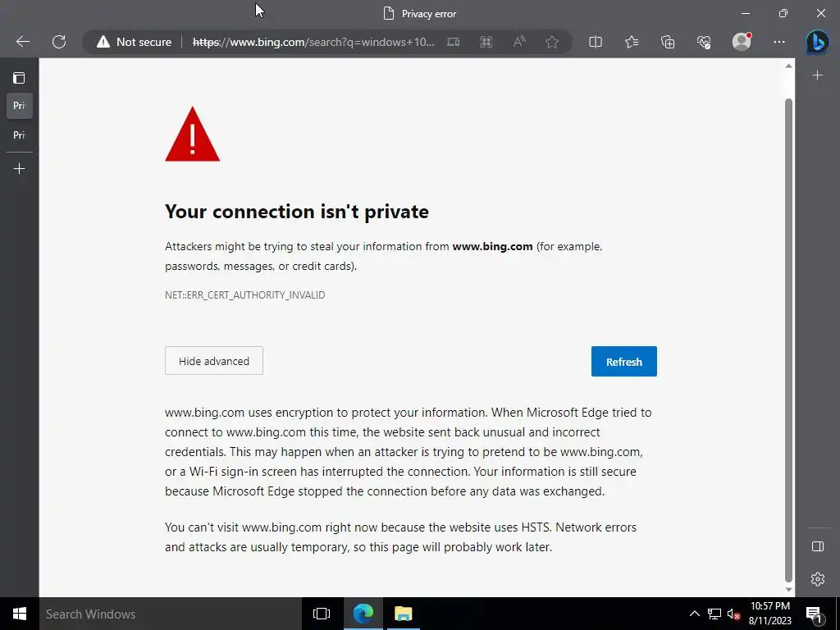Click the scrollbar up arrow
This screenshot has height=630, width=840.
[x=788, y=66]
